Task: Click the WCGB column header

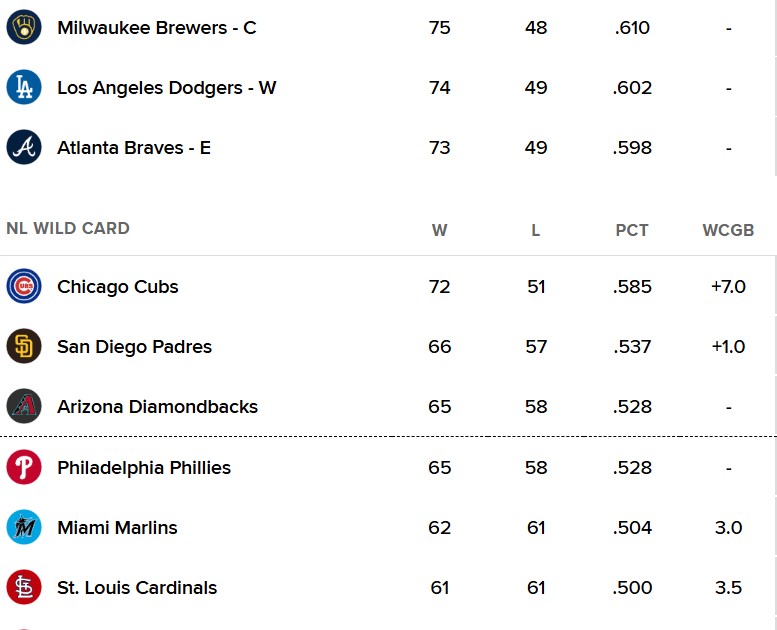Action: click(x=728, y=230)
